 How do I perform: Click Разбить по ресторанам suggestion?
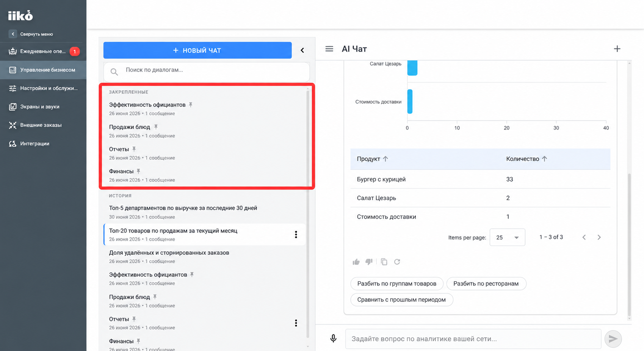click(486, 284)
